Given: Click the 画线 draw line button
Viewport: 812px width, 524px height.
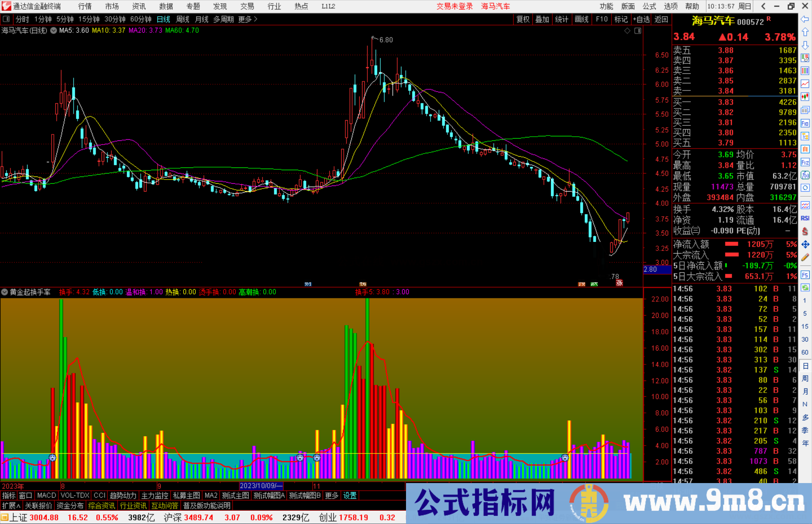Looking at the screenshot, I should [x=582, y=19].
